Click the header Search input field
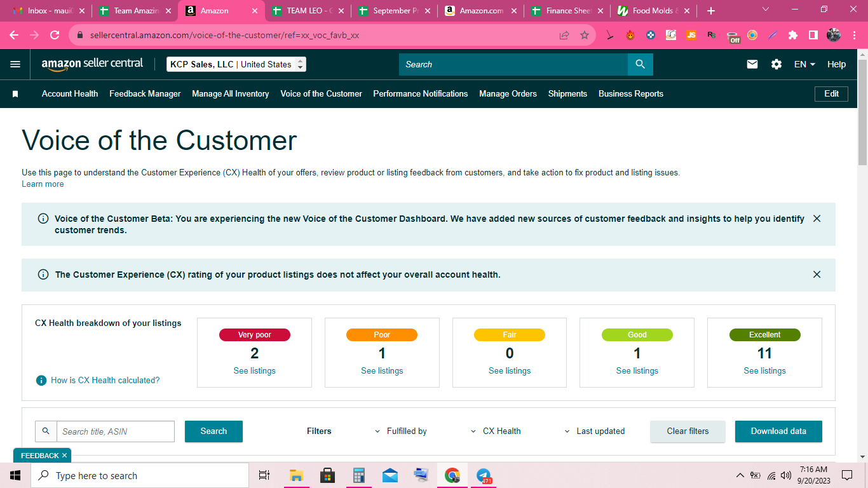 coord(513,64)
